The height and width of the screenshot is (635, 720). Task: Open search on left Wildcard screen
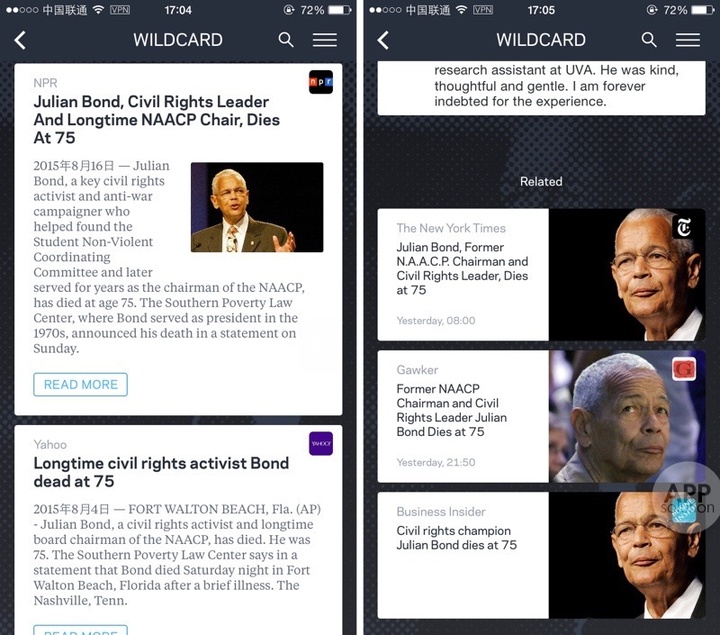[286, 40]
